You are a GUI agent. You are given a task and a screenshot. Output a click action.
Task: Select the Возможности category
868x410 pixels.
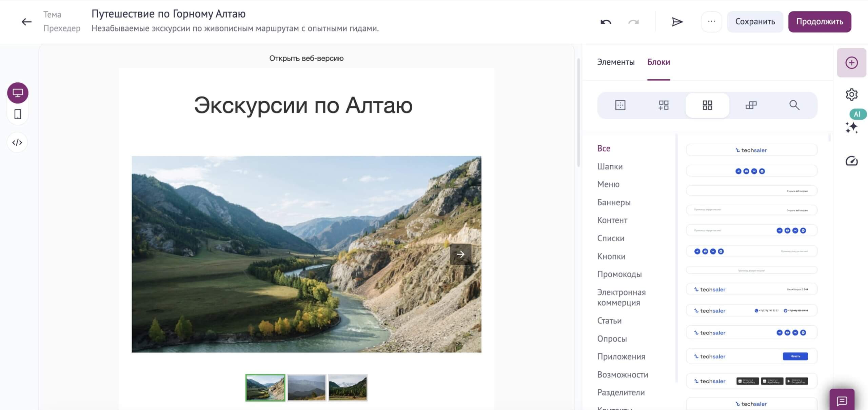[x=623, y=374]
